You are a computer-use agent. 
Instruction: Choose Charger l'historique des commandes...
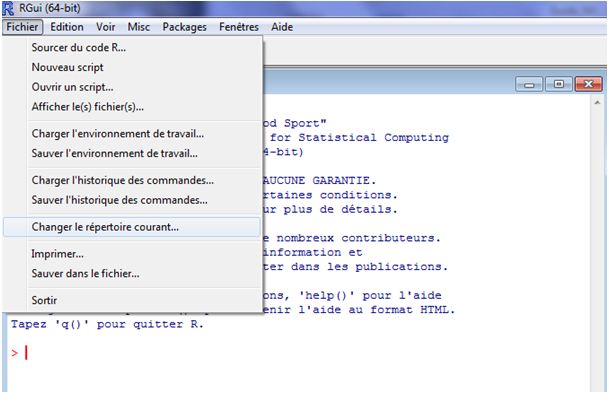132,180
